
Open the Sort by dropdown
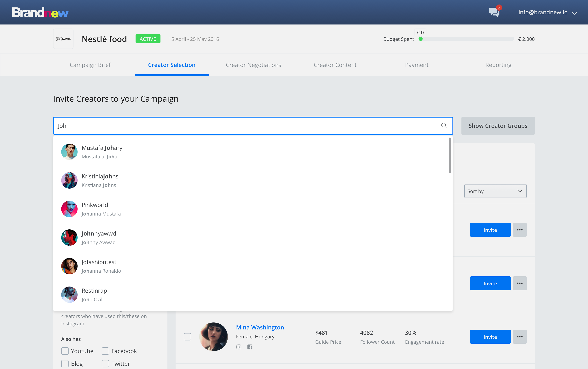coord(495,191)
